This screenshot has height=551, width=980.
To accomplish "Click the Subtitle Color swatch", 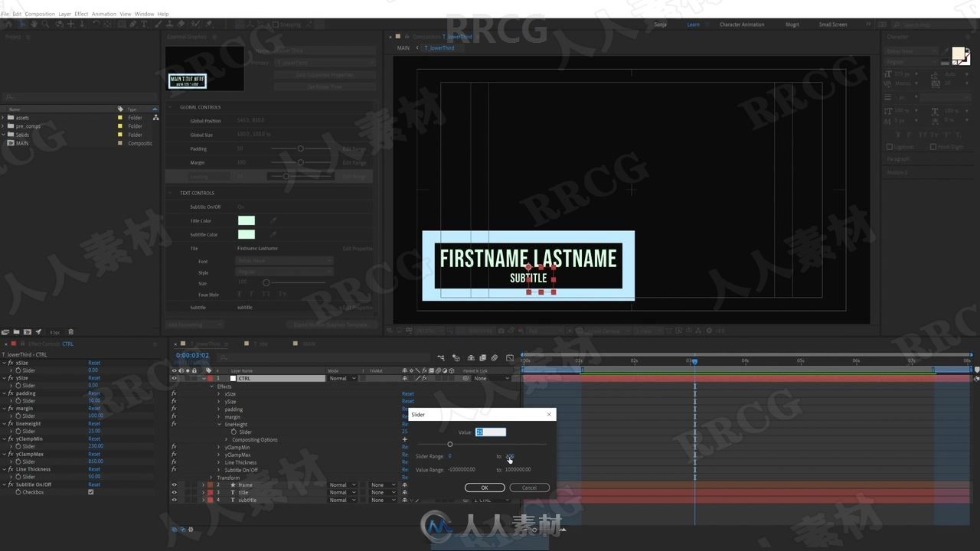I will click(x=247, y=234).
